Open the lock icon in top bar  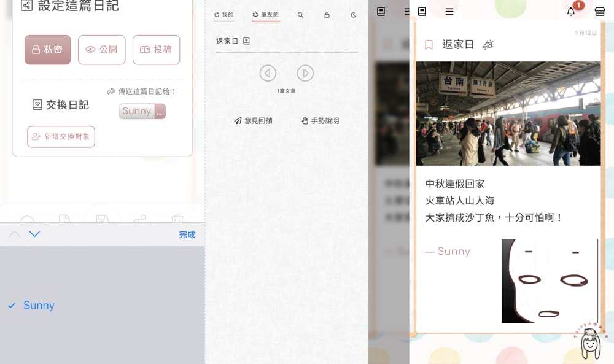[x=327, y=15]
